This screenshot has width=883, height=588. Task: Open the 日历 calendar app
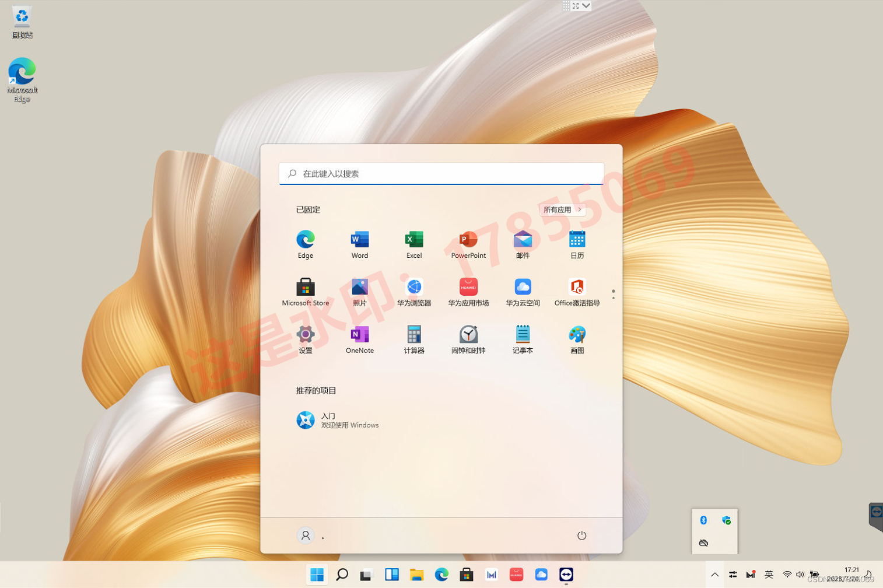click(577, 244)
